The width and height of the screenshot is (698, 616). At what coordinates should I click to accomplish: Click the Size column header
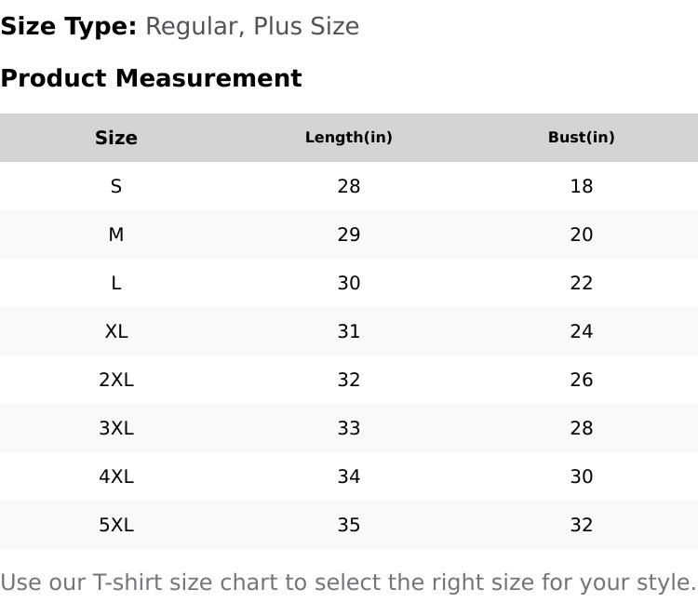(116, 138)
